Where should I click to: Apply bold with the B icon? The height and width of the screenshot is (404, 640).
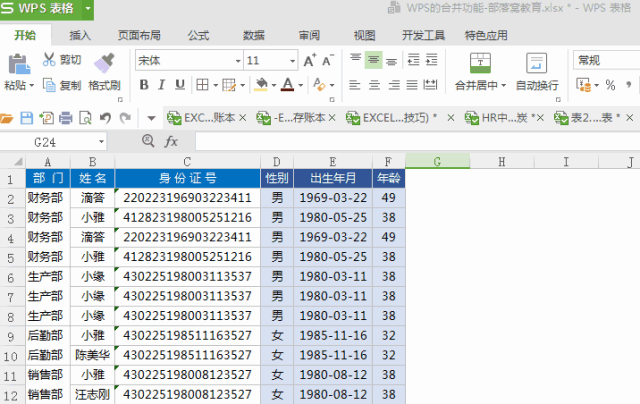(x=146, y=85)
